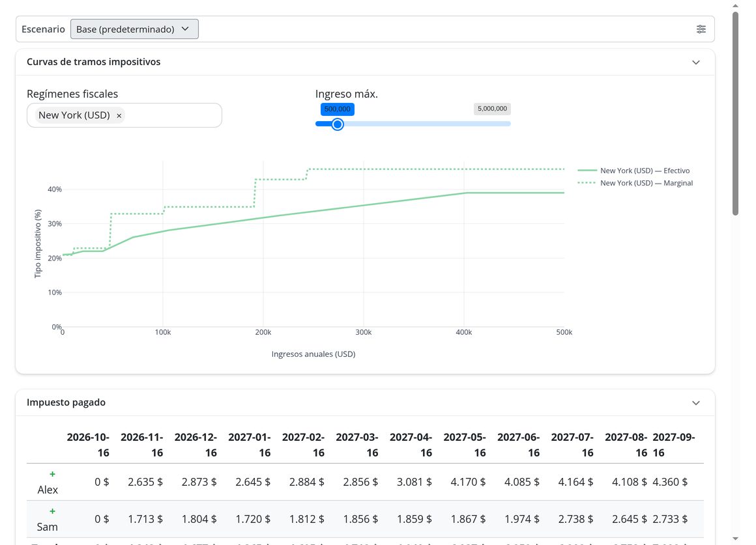Click Sam's 1.974 $ cell
Image resolution: width=756 pixels, height=545 pixels.
click(x=521, y=519)
